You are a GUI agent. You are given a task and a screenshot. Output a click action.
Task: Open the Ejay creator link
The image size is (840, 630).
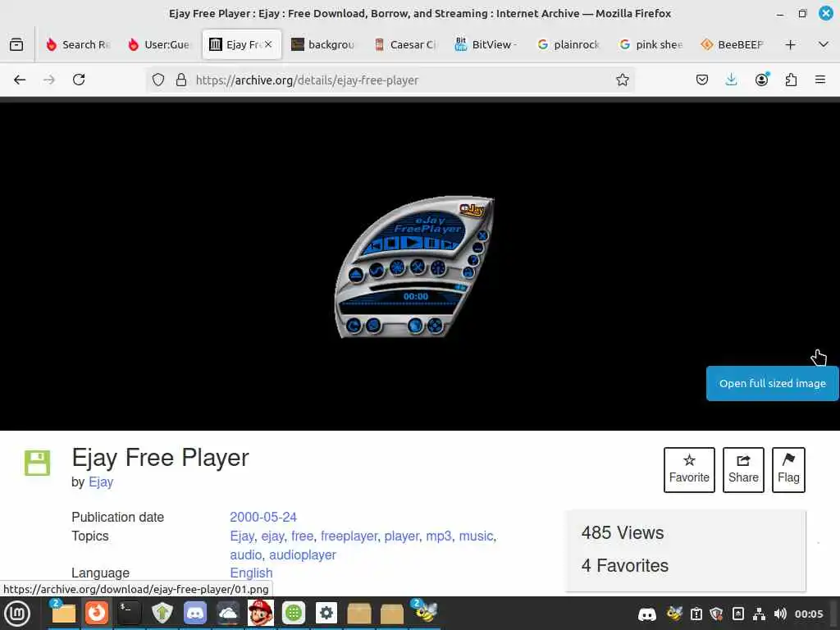tap(101, 482)
